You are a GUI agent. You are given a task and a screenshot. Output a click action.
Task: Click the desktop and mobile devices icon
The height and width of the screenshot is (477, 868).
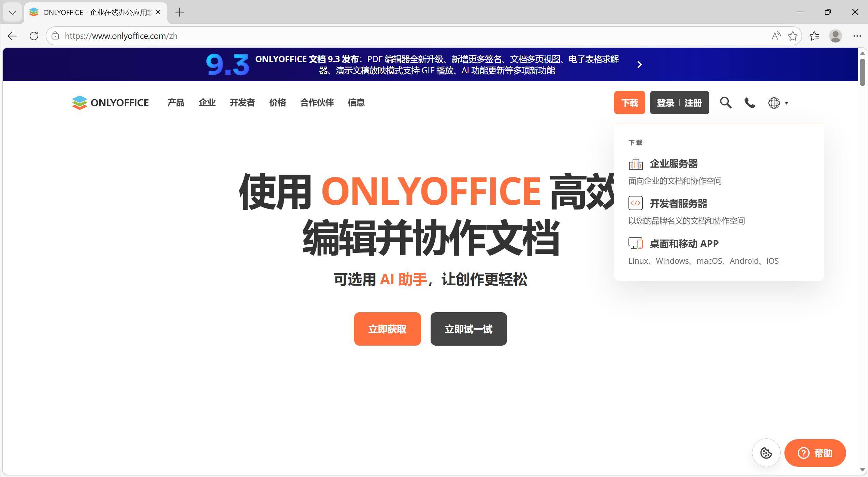click(636, 243)
